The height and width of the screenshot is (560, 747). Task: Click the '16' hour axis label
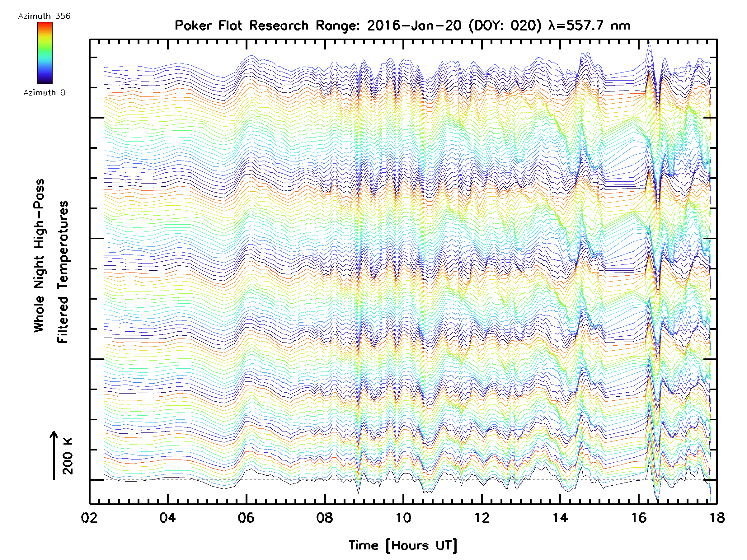639,517
